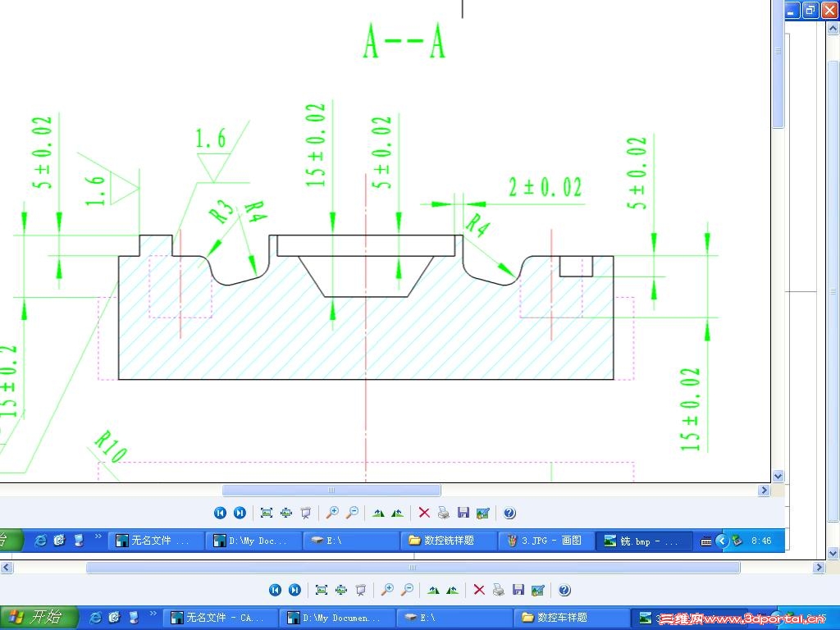Open the 开始 Start button

pos(39,617)
